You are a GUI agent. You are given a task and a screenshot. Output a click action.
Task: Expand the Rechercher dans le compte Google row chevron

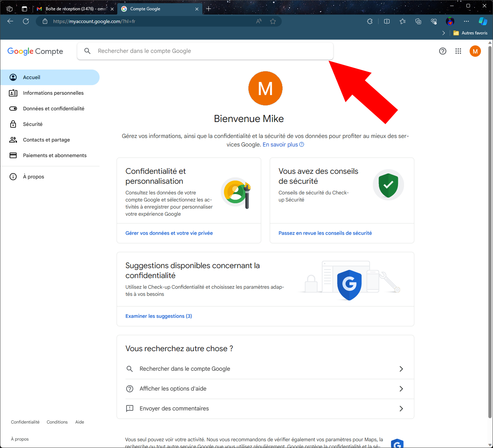click(x=401, y=369)
